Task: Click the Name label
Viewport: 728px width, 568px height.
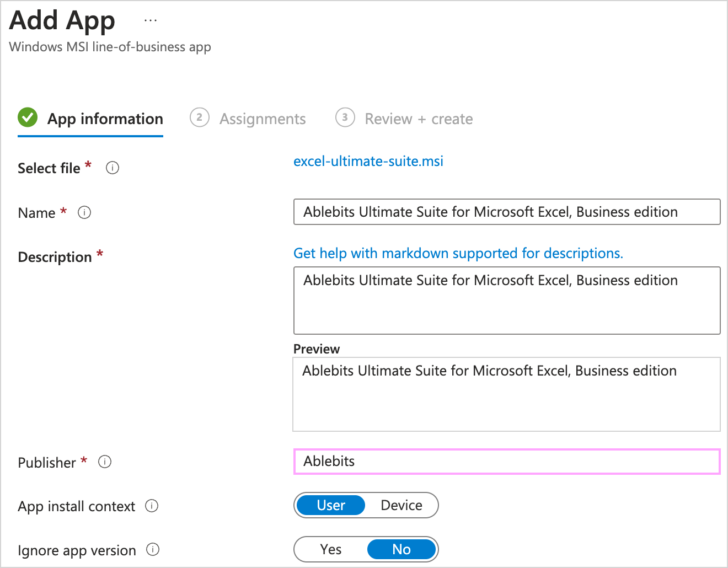Action: click(36, 213)
